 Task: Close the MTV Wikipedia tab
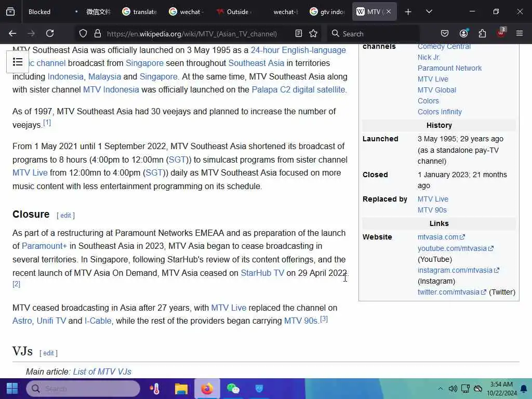click(x=389, y=12)
